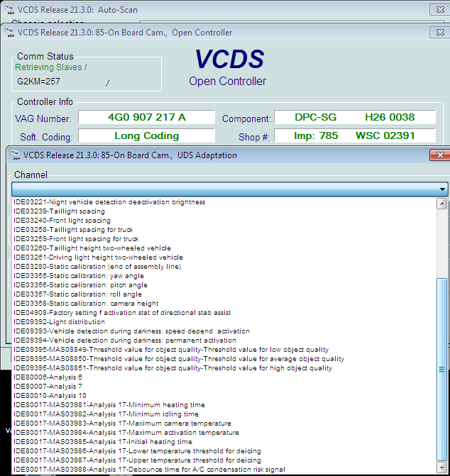Screen dimensions: 450x476
Task: Select IDE03260-Taillight height two-wheeled vehicle
Action: pyautogui.click(x=224, y=248)
